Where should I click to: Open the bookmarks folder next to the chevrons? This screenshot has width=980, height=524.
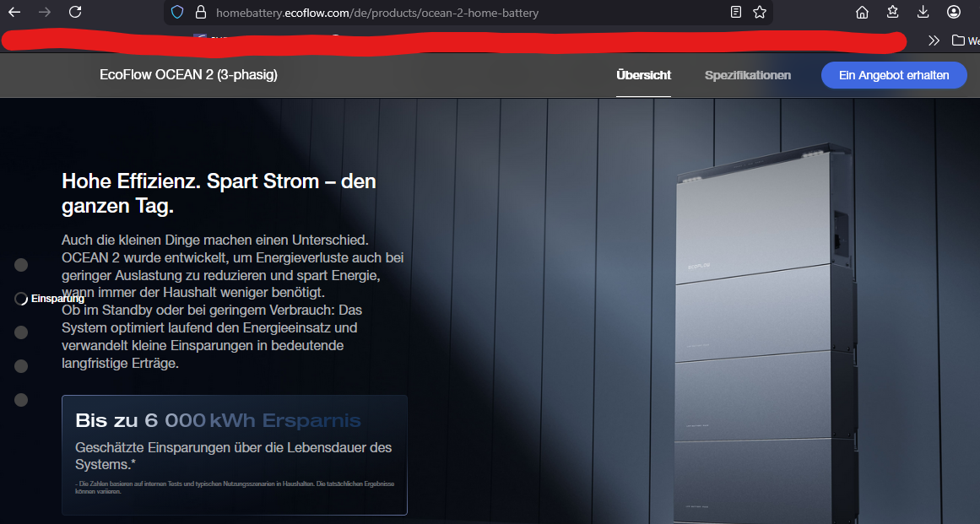[x=965, y=41]
